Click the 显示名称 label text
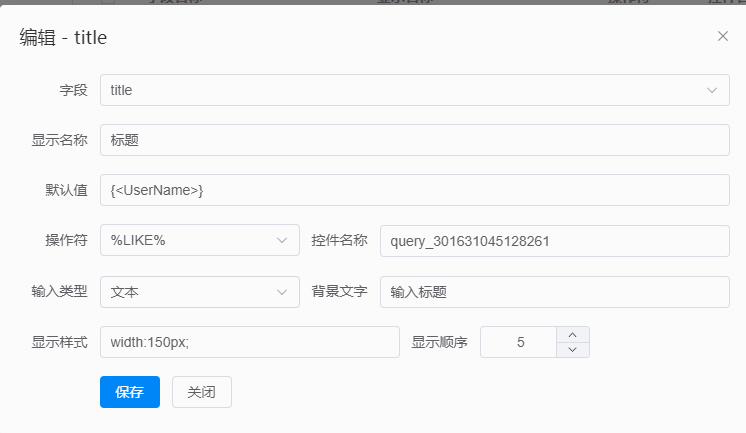Image resolution: width=746 pixels, height=433 pixels. (x=59, y=140)
